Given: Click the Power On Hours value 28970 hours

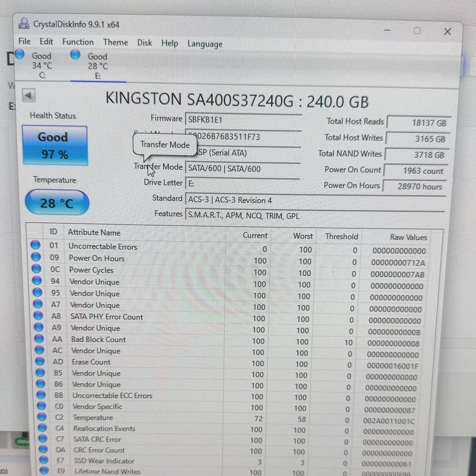Looking at the screenshot, I should pos(415,186).
